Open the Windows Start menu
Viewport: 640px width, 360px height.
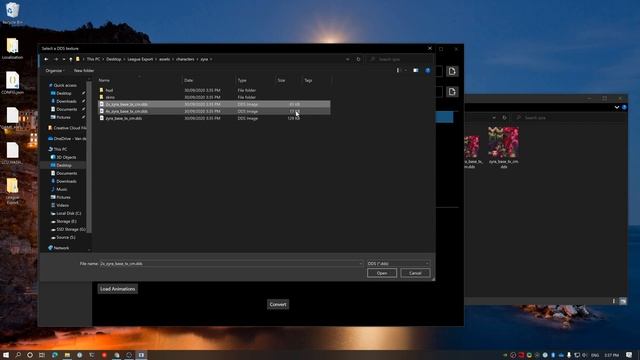[6, 355]
